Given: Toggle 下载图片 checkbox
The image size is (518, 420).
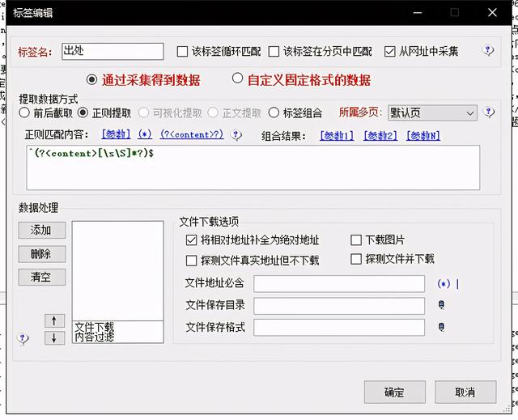Looking at the screenshot, I should click(x=356, y=240).
